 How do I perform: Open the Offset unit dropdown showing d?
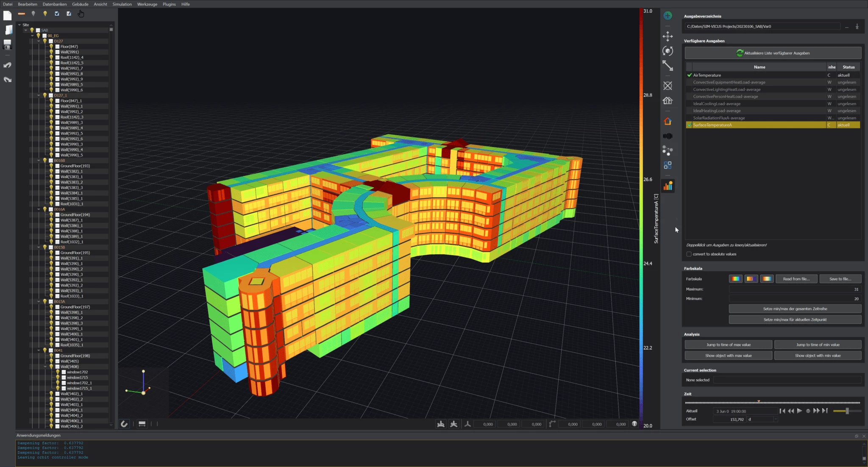click(x=762, y=420)
